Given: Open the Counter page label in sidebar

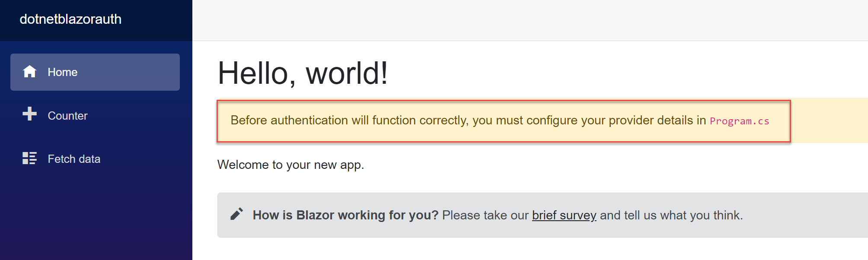Looking at the screenshot, I should (x=67, y=116).
